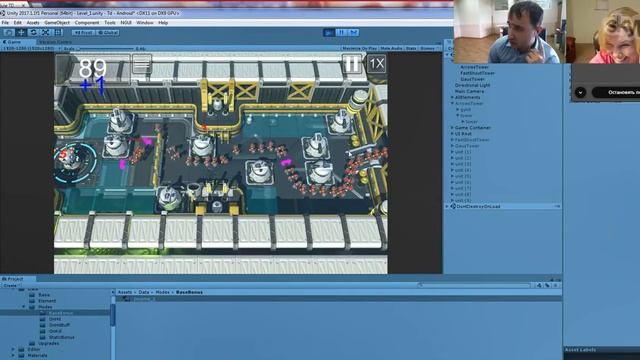The height and width of the screenshot is (360, 640).
Task: Select Main Camera in hierarchy
Action: [469, 91]
